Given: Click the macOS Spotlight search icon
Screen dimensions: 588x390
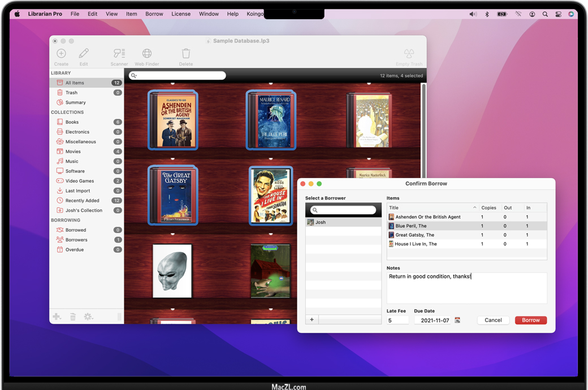Looking at the screenshot, I should click(545, 14).
